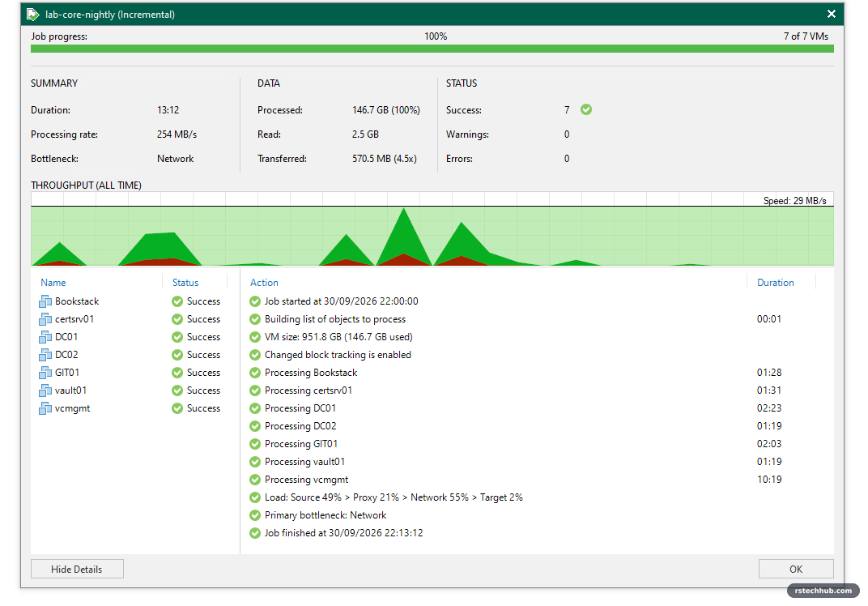This screenshot has height=606, width=868.
Task: Select the Bookstack row name
Action: pyautogui.click(x=77, y=301)
